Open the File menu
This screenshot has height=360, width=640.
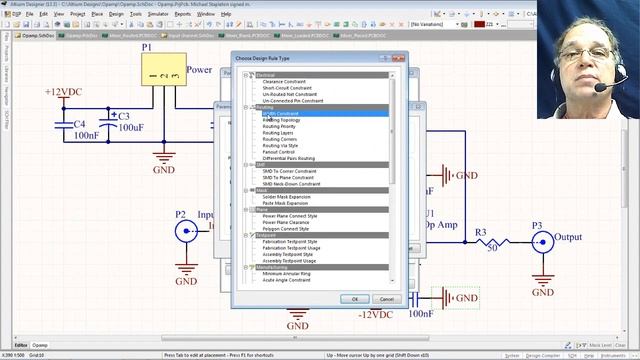click(x=29, y=14)
